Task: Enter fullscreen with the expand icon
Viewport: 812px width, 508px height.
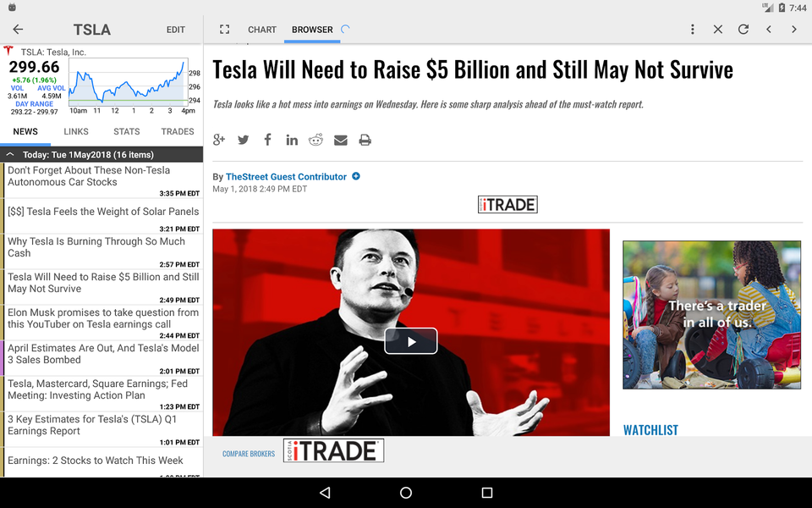Action: [x=224, y=29]
